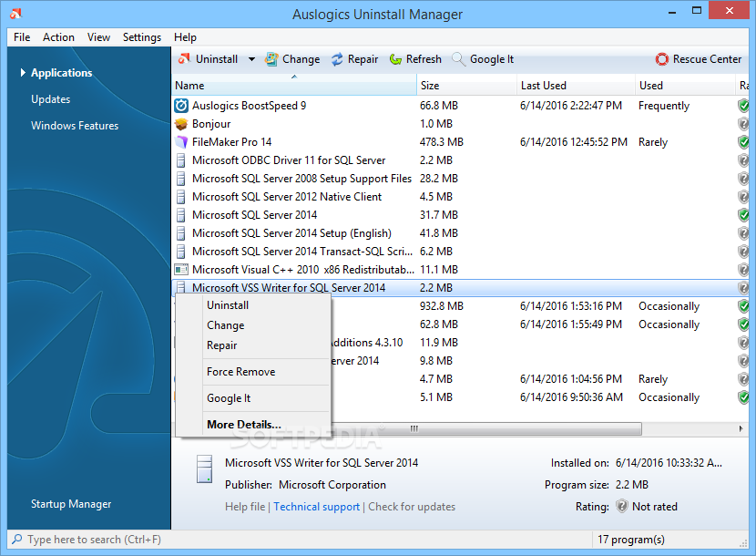Click the Microsoft Corporation publisher text

click(332, 485)
